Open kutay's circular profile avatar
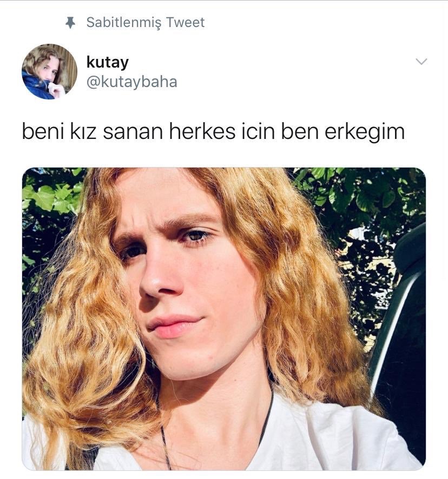This screenshot has height=479, width=448. [x=50, y=71]
